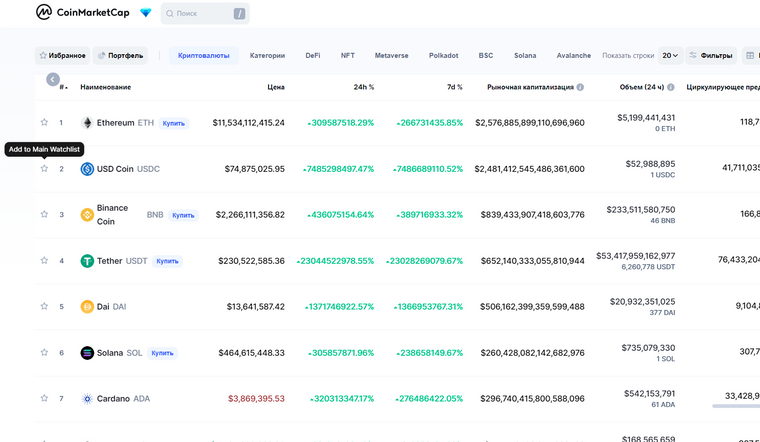Focus the Поиск search field
The image size is (760, 442).
click(x=205, y=14)
